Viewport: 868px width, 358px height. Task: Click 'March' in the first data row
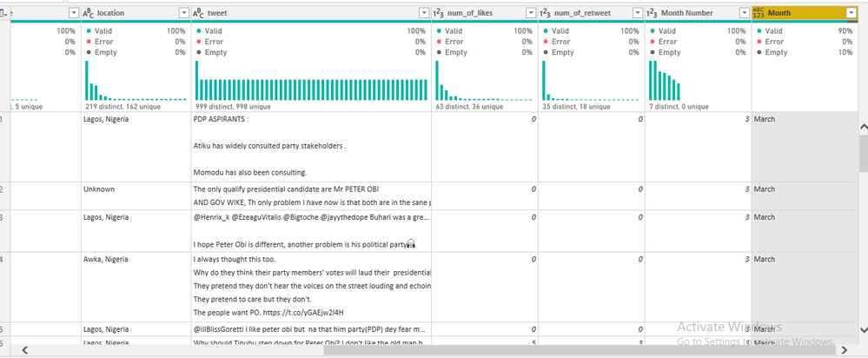764,119
